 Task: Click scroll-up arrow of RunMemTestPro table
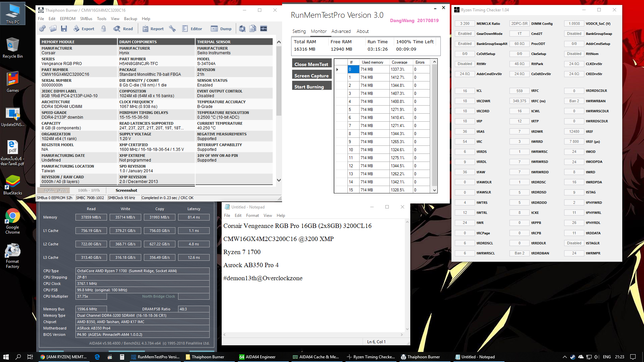point(434,62)
